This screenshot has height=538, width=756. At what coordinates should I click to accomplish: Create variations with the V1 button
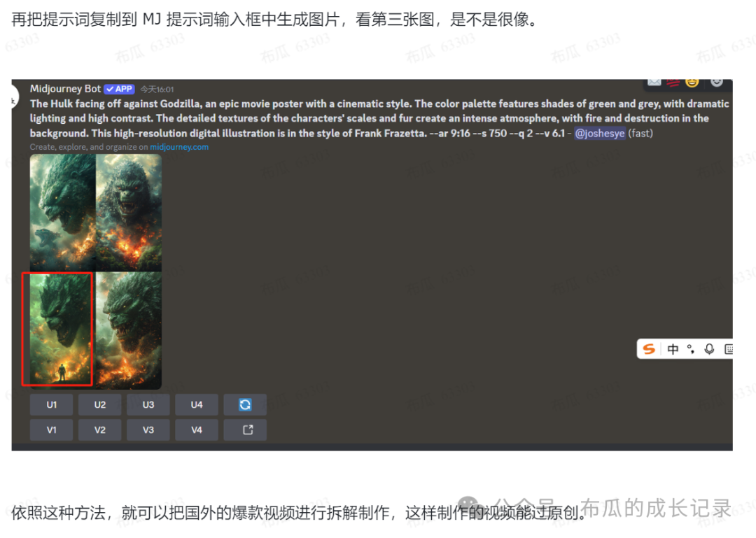(x=51, y=430)
